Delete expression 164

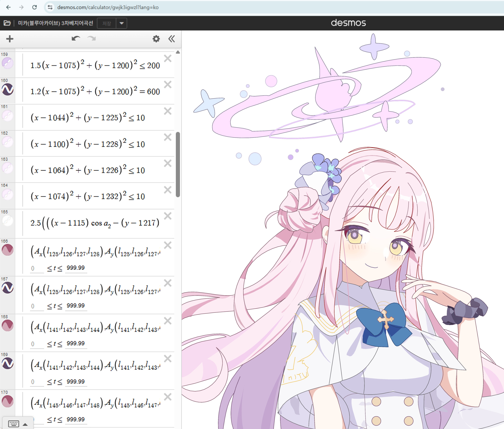pos(168,190)
